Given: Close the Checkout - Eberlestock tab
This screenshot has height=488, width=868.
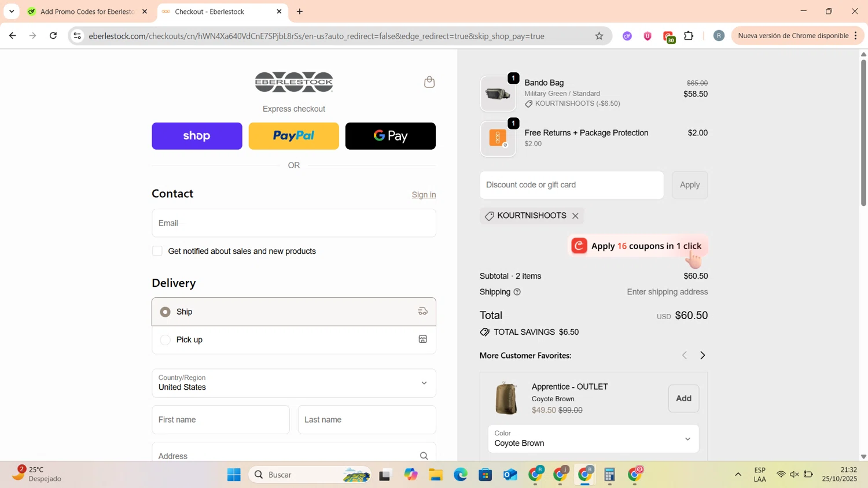Looking at the screenshot, I should [279, 12].
